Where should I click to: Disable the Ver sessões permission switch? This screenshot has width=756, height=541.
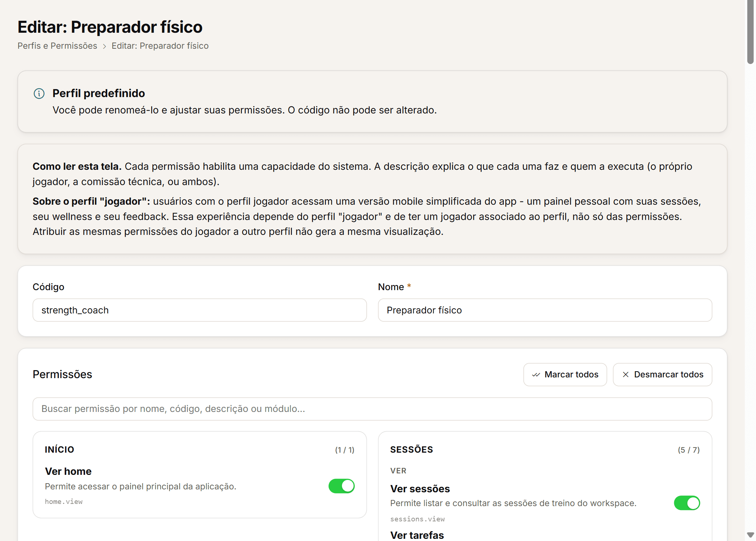pos(687,503)
